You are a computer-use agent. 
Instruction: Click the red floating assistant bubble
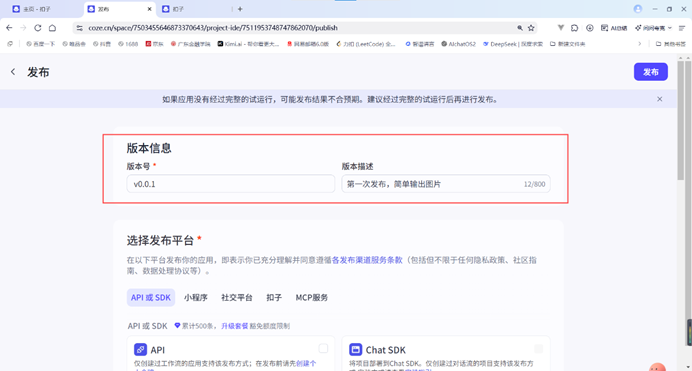click(657, 367)
